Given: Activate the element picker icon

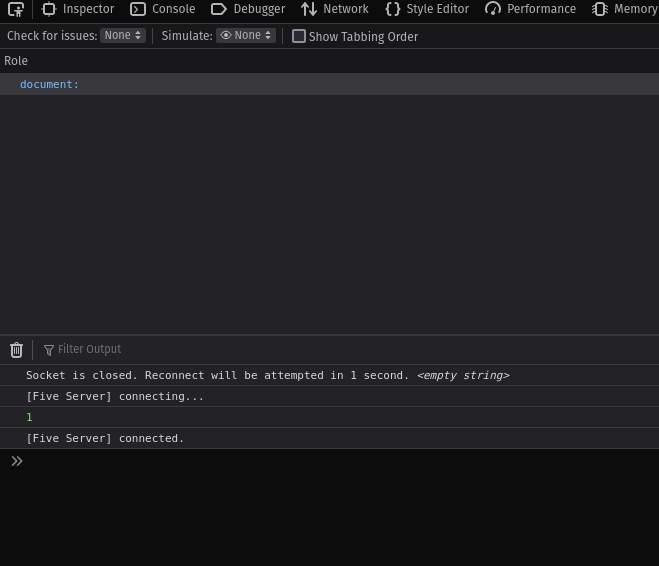Looking at the screenshot, I should [16, 9].
